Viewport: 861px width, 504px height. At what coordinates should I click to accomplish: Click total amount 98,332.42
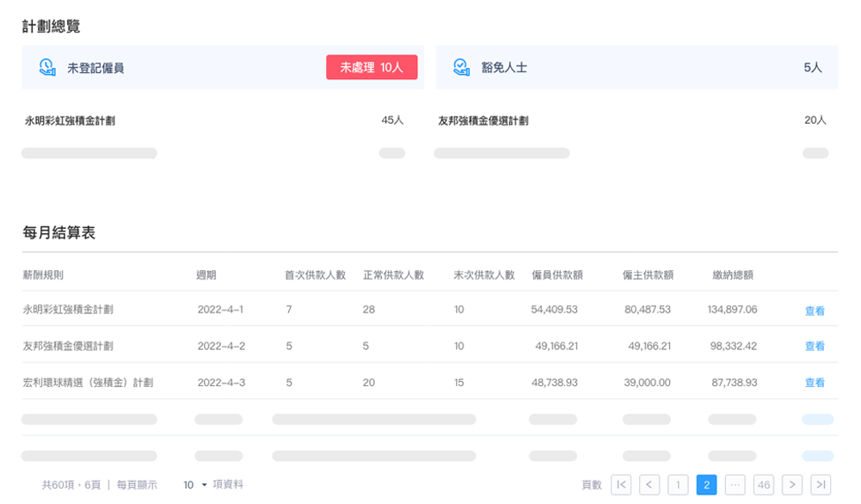734,346
